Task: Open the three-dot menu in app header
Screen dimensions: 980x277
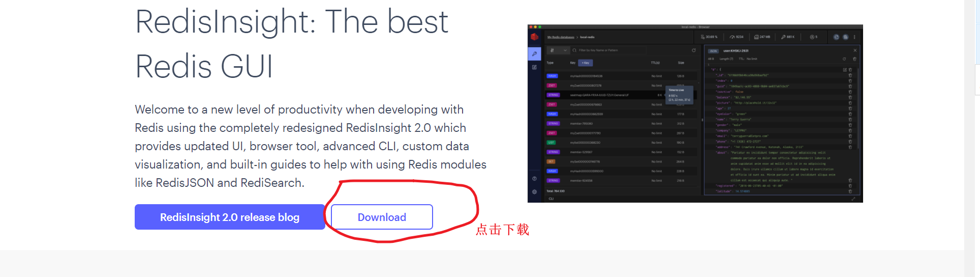Action: pyautogui.click(x=854, y=37)
